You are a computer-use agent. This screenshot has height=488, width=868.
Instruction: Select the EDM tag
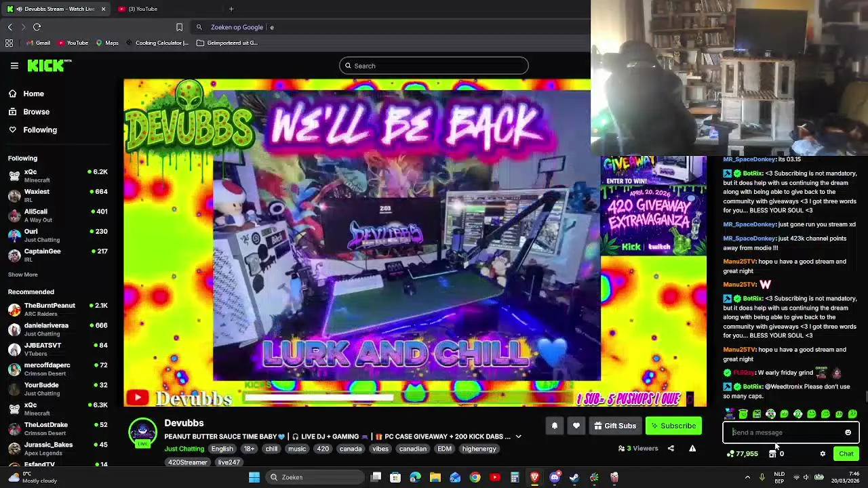[444, 449]
